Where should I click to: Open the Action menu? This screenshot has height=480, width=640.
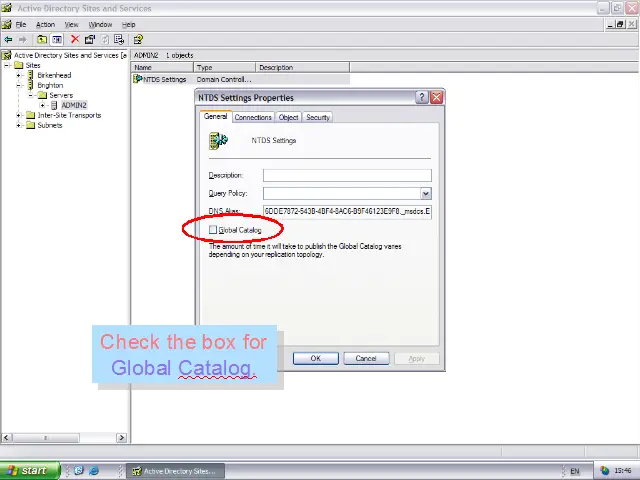click(x=45, y=24)
